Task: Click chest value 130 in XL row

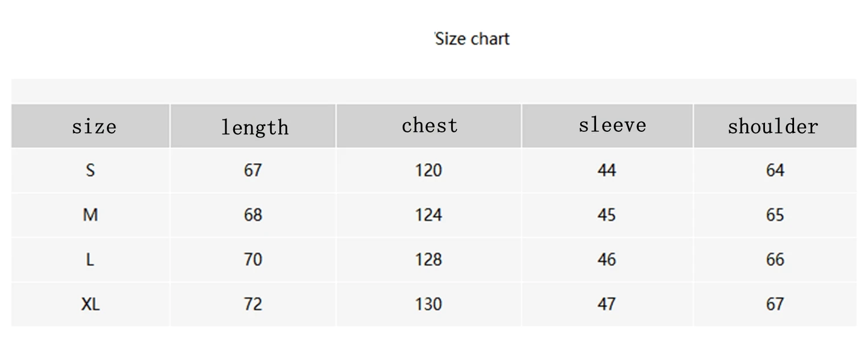Action: click(x=428, y=304)
